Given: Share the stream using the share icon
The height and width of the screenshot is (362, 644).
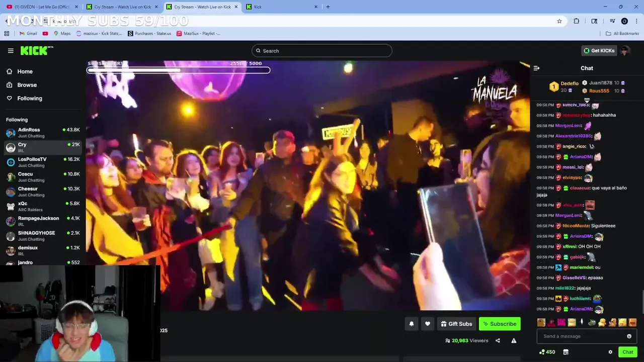Looking at the screenshot, I should pos(498,340).
